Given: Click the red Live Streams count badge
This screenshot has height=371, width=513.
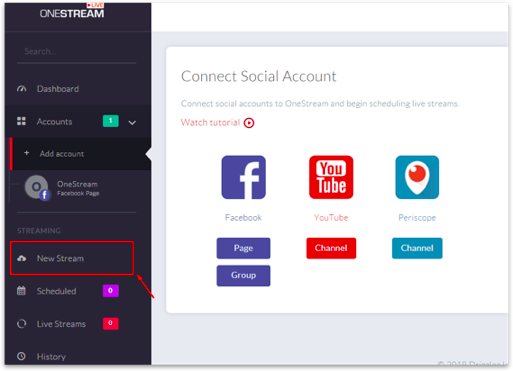Looking at the screenshot, I should pos(111,323).
